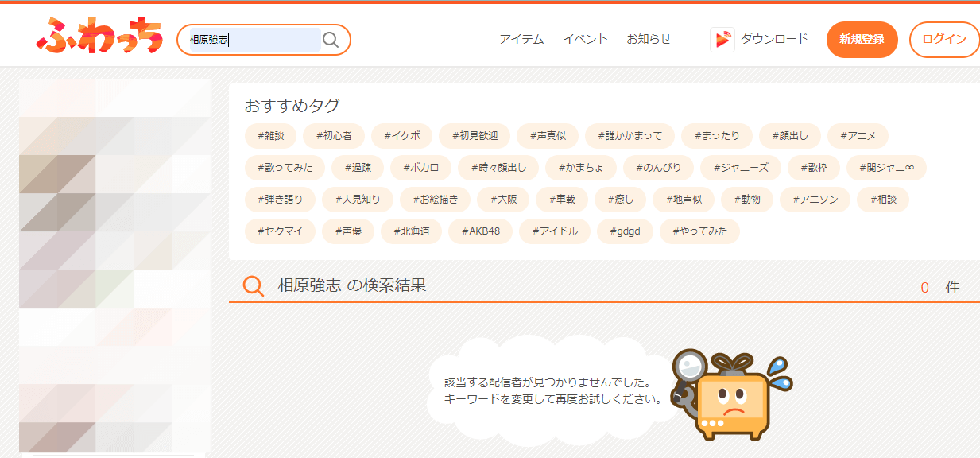Select the #イケボ tag
The image size is (980, 458).
tap(401, 136)
